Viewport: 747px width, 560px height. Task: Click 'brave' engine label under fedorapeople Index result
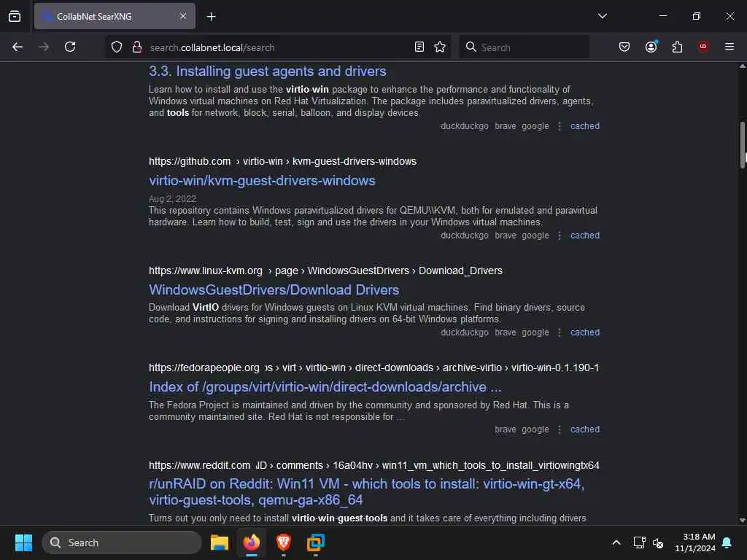[x=506, y=429]
